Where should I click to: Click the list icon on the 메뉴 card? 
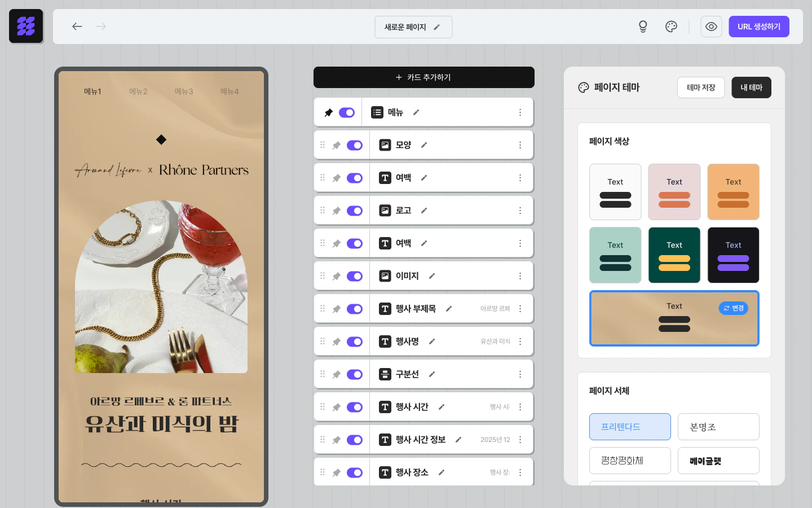377,112
